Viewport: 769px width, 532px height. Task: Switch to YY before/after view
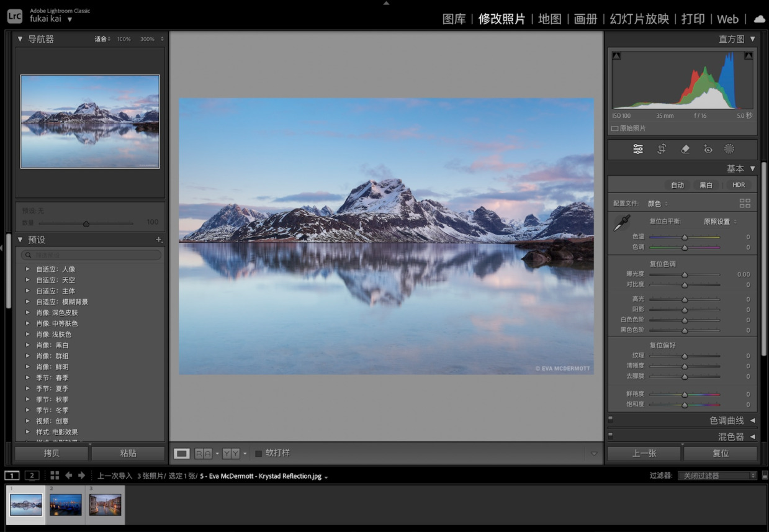coord(231,454)
